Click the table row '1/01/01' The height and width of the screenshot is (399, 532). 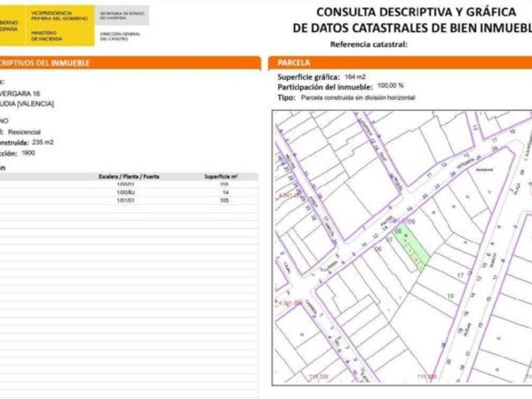click(129, 201)
